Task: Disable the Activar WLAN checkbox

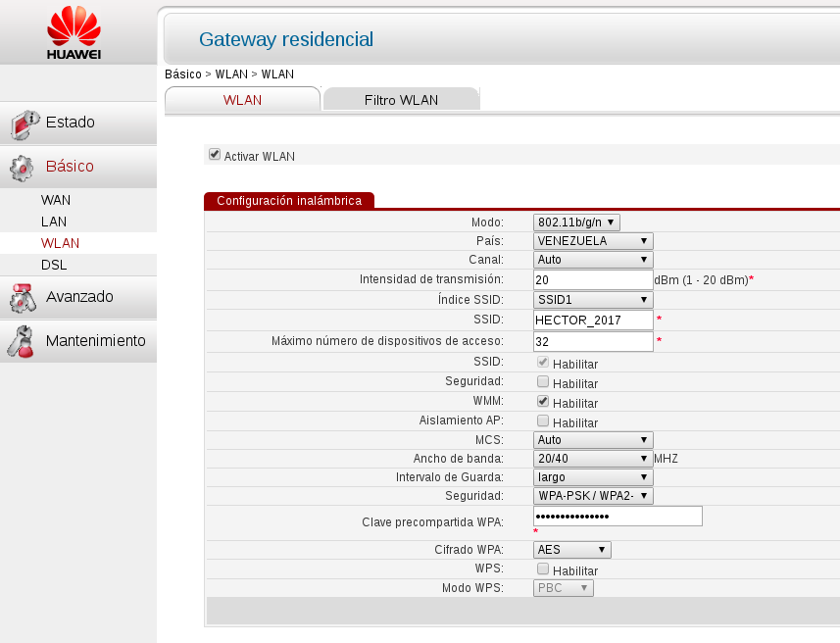Action: [214, 154]
